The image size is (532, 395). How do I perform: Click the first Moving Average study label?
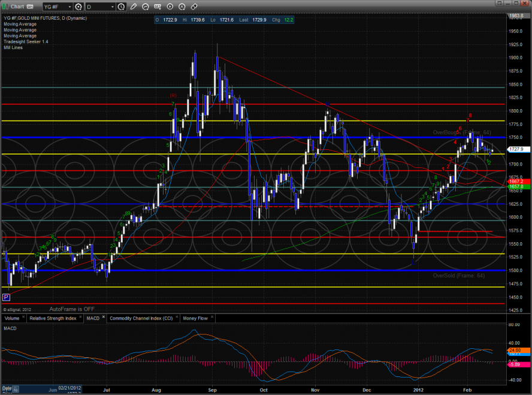pos(20,24)
